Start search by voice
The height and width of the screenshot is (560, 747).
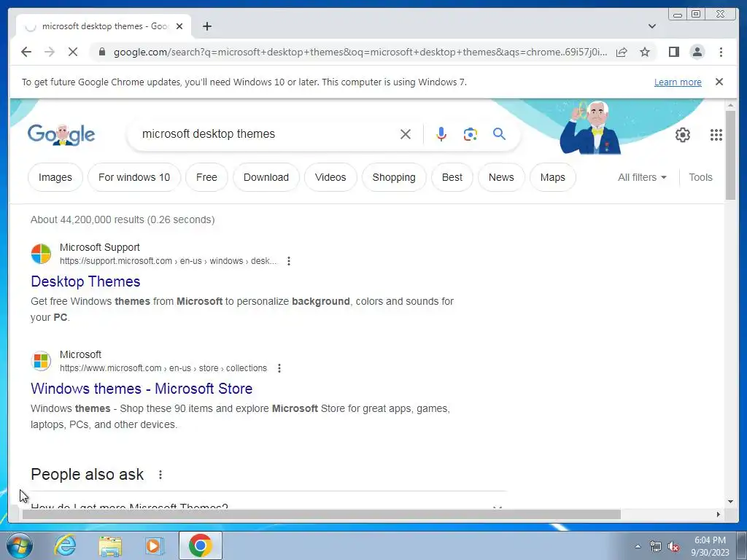[441, 134]
